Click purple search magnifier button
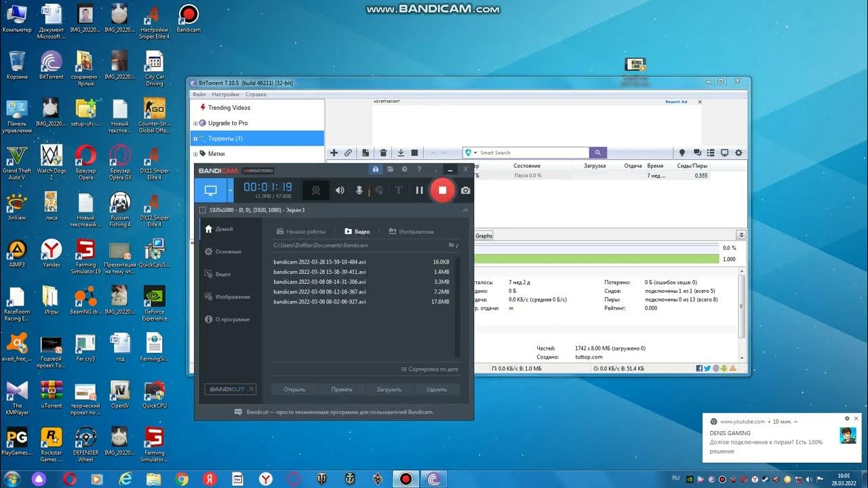This screenshot has height=488, width=868. click(598, 153)
